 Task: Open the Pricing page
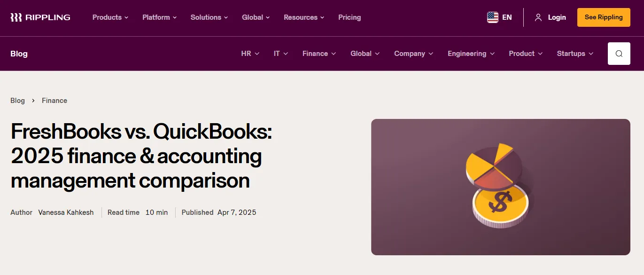tap(349, 17)
